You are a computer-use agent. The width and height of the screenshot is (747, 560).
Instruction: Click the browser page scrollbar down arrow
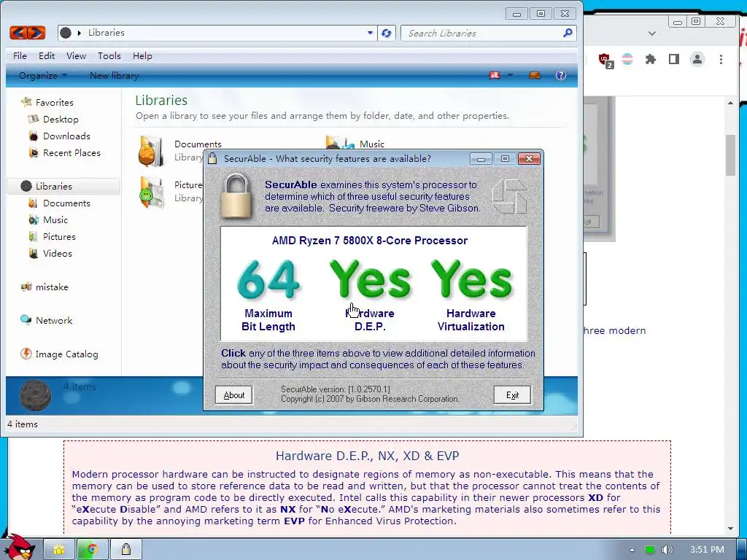click(x=731, y=528)
